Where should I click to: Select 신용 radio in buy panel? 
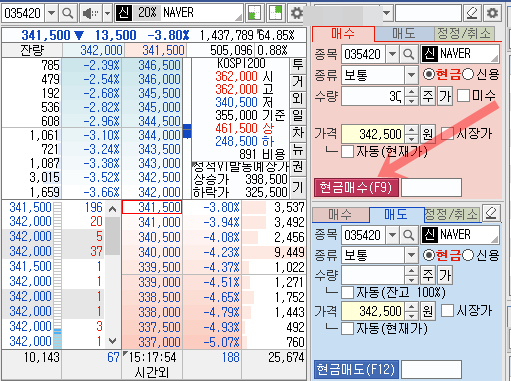tap(468, 74)
